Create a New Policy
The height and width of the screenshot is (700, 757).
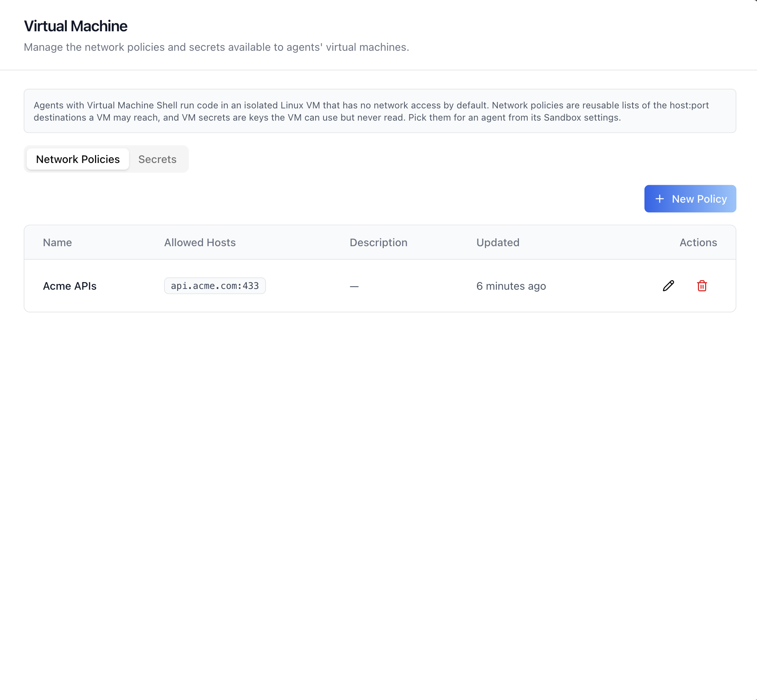click(x=690, y=199)
